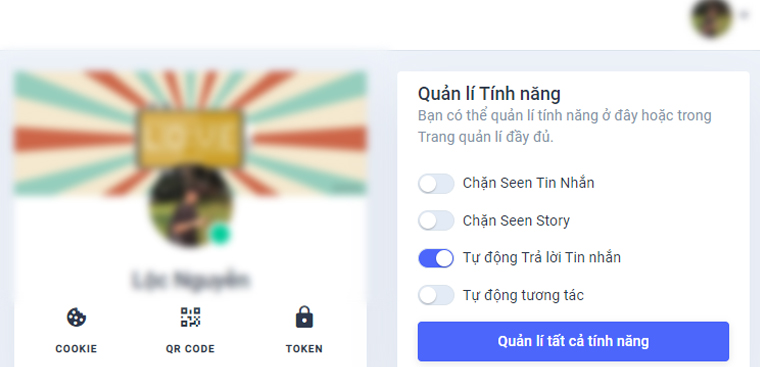Open the header user avatar
760x367 pixels.
(x=712, y=18)
